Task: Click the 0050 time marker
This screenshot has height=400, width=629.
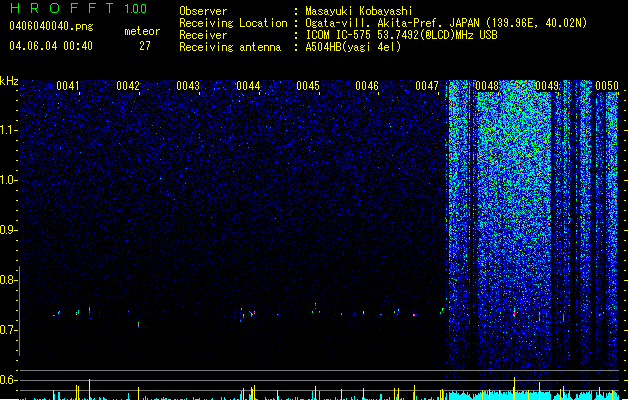Action: pyautogui.click(x=607, y=86)
